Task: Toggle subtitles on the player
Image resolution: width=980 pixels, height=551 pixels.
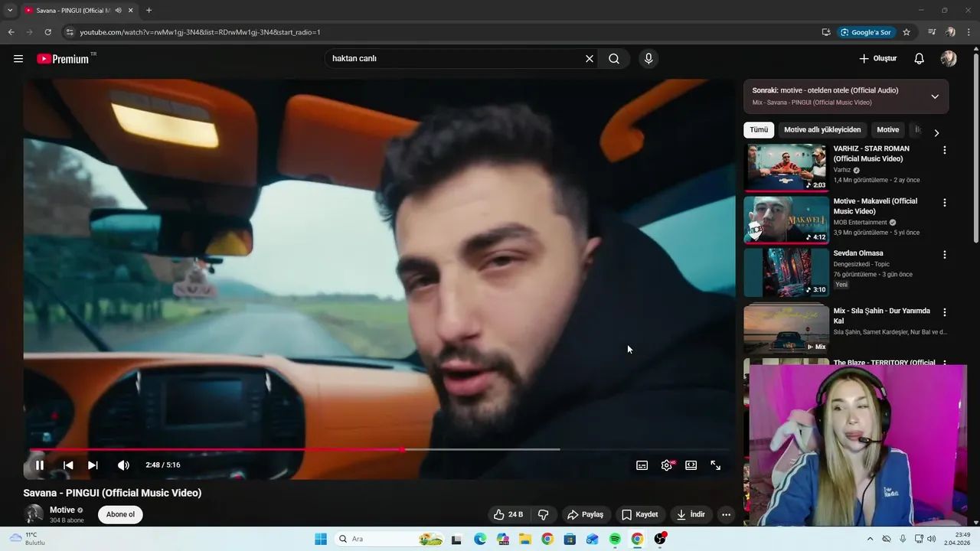Action: 642,465
